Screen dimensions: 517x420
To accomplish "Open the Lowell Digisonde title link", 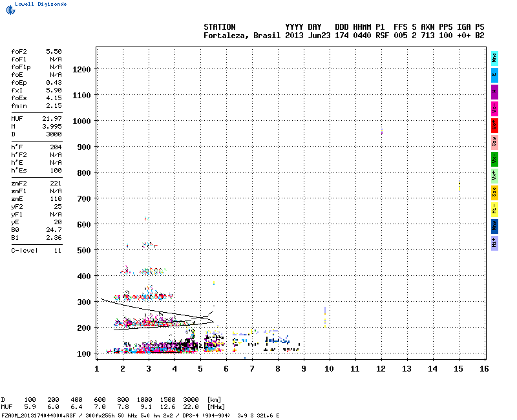I will (41, 4).
